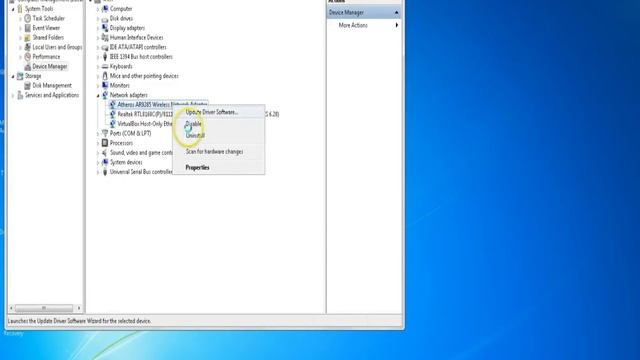640x360 pixels.
Task: Click the Performance icon in tree
Action: (27, 57)
